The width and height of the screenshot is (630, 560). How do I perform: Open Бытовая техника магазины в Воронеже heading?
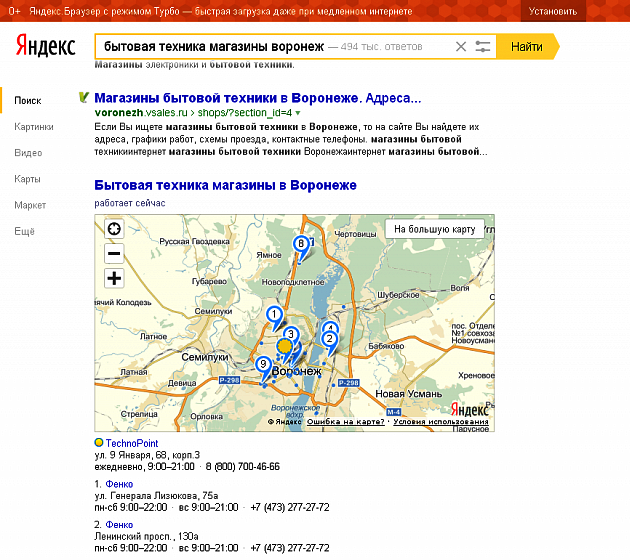click(225, 185)
